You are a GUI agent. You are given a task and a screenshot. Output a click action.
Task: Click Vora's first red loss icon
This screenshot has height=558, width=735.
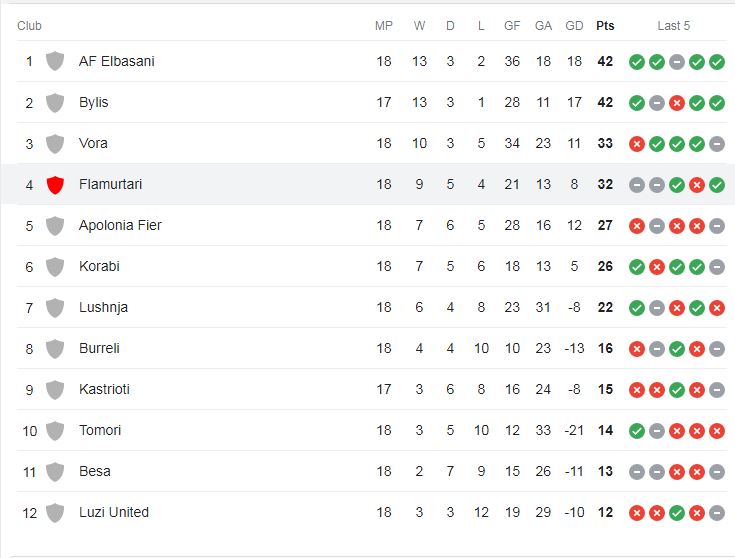pyautogui.click(x=637, y=144)
